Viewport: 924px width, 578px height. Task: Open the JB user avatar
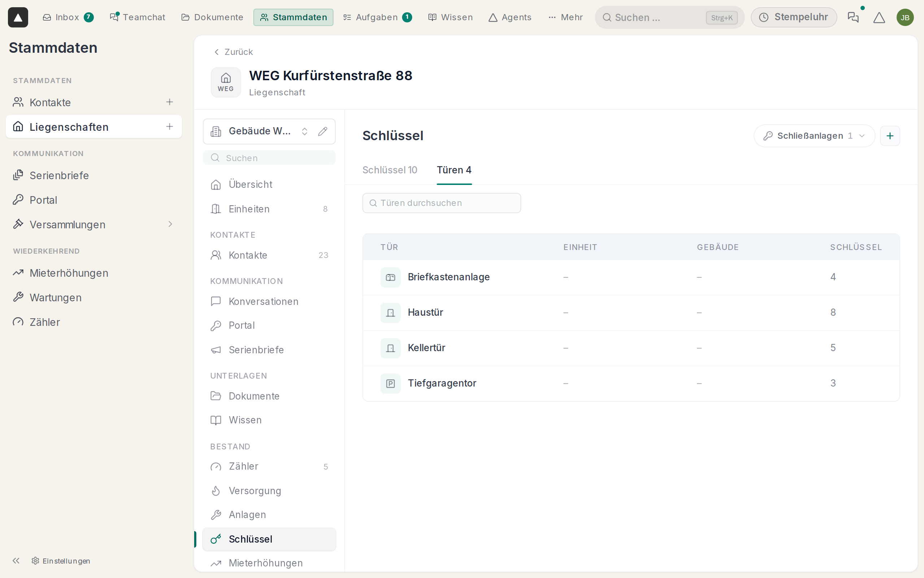905,18
